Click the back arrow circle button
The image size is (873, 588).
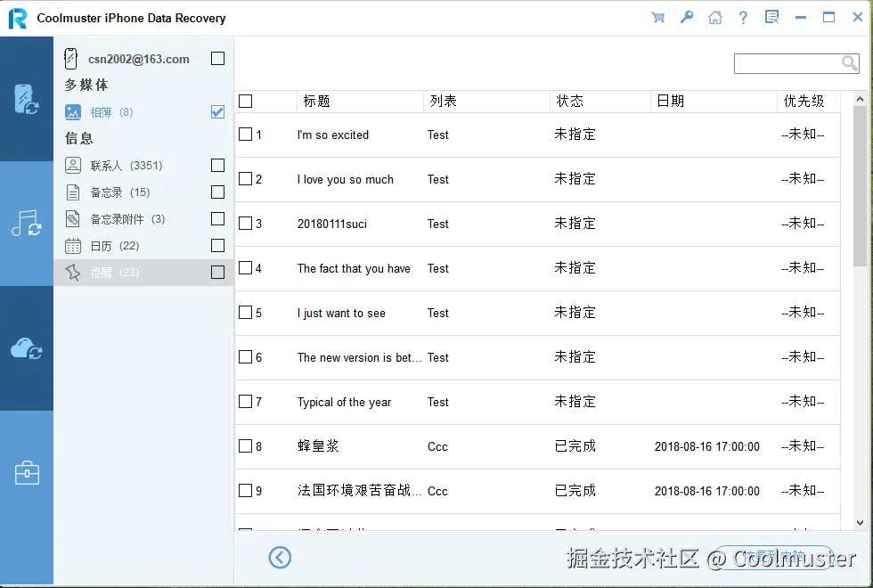coord(280,558)
